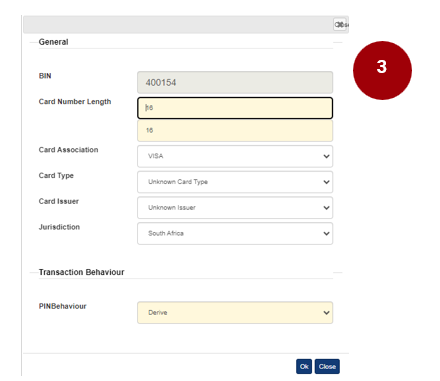Click the VISA dropdown chevron arrow
The height and width of the screenshot is (381, 440).
[x=326, y=156]
